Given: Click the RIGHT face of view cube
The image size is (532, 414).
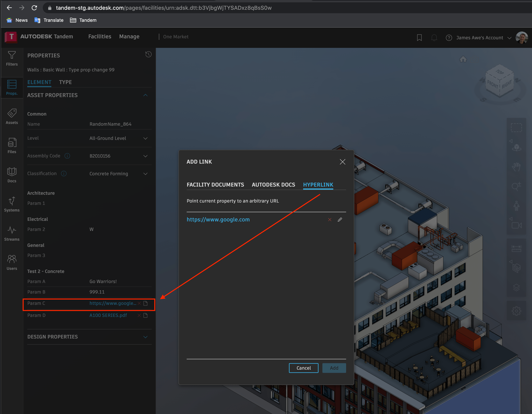Looking at the screenshot, I should pyautogui.click(x=507, y=84).
